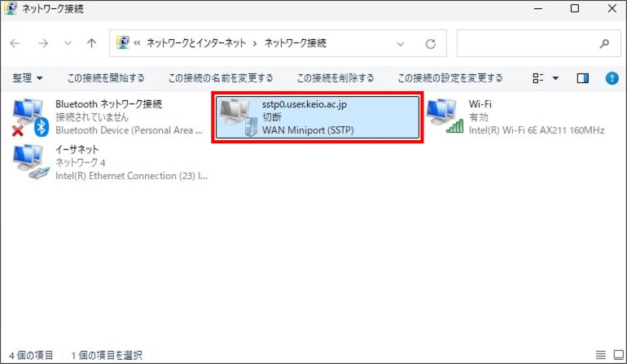The height and width of the screenshot is (364, 627).
Task: Click ネットワークとインターネット breadcrumb link
Action: (x=198, y=43)
